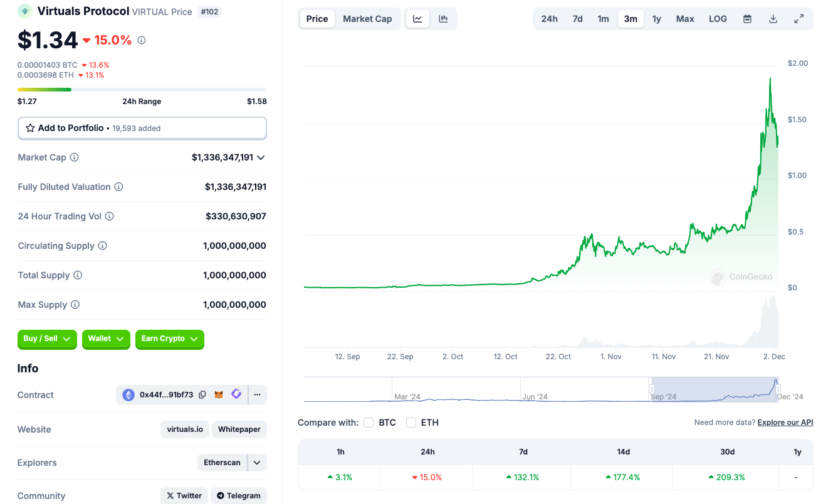Screen dimensions: 833x504
Task: Show Max Supply info icon
Action: pos(75,305)
